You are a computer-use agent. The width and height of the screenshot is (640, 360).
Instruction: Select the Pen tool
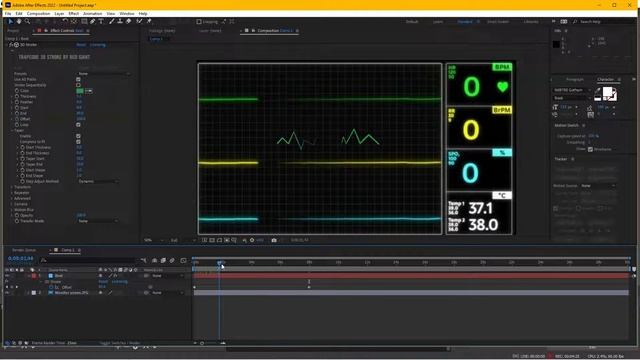tap(93, 21)
